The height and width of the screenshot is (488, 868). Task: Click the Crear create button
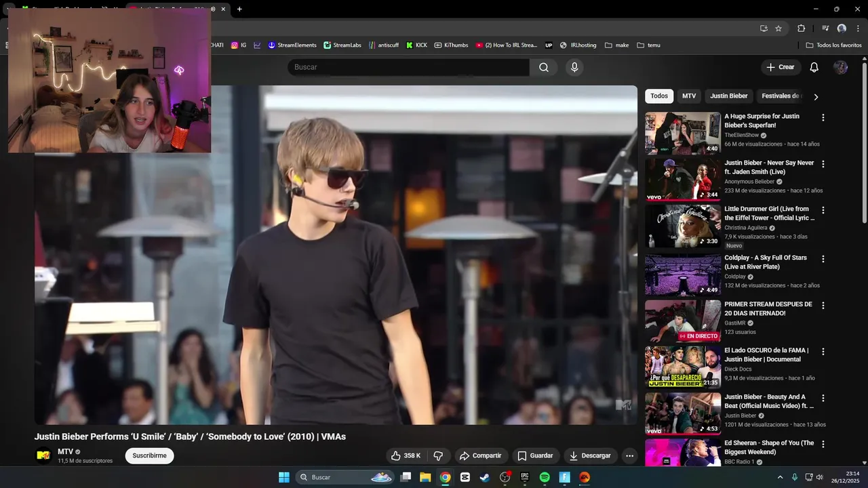click(780, 67)
